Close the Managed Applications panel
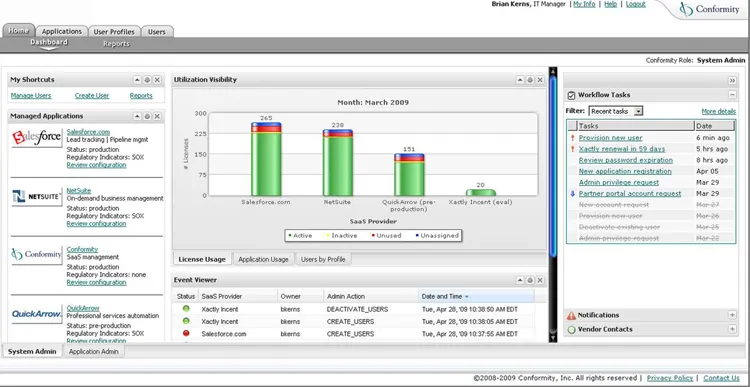 (x=157, y=116)
